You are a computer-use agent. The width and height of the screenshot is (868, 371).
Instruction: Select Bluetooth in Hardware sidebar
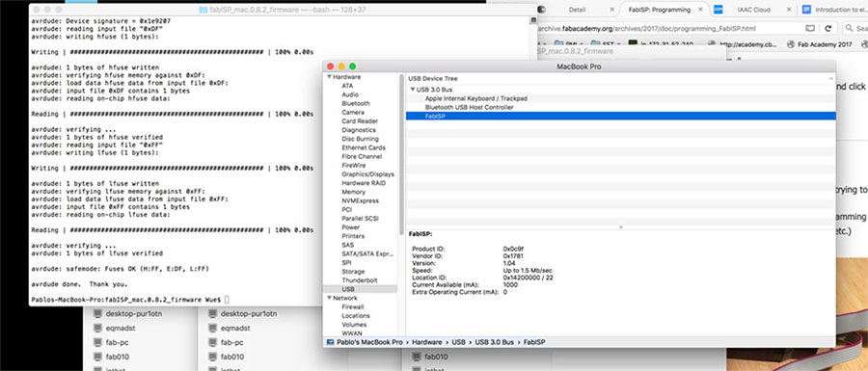pos(356,103)
